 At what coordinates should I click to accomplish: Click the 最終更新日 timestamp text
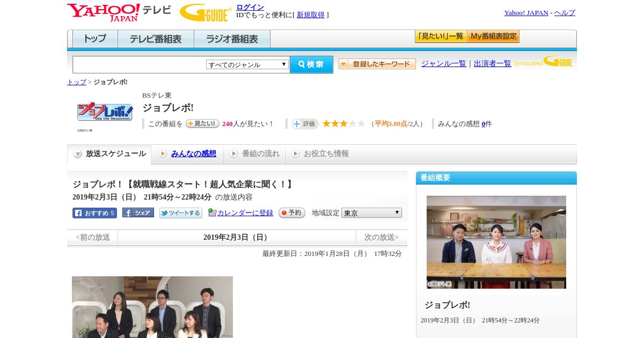tap(332, 254)
